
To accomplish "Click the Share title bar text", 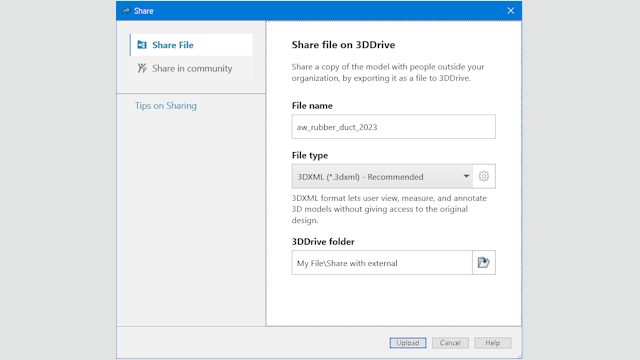I will 144,11.
